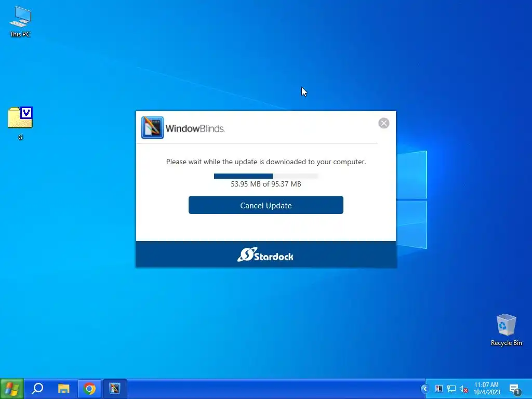Open the notification action center icon
The width and height of the screenshot is (532, 399).
(x=515, y=389)
